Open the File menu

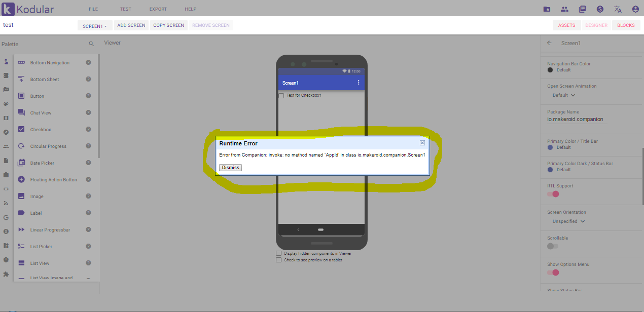(x=93, y=9)
